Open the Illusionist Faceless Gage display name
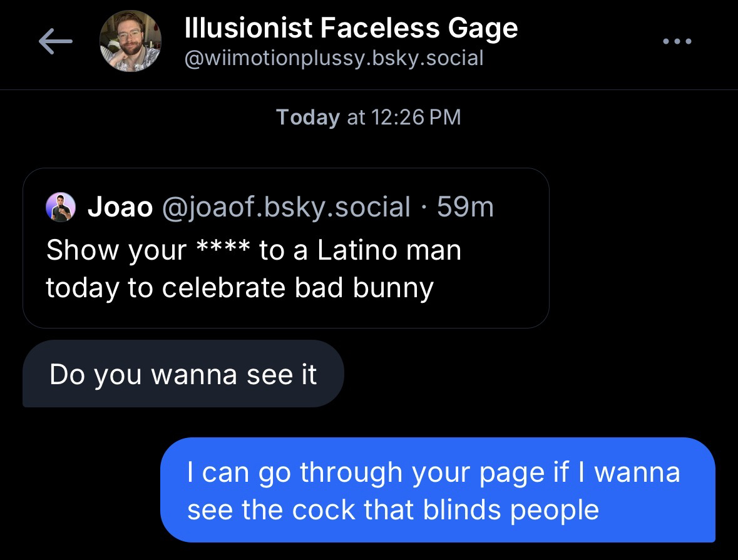Screen dimensions: 738x560 [x=351, y=28]
